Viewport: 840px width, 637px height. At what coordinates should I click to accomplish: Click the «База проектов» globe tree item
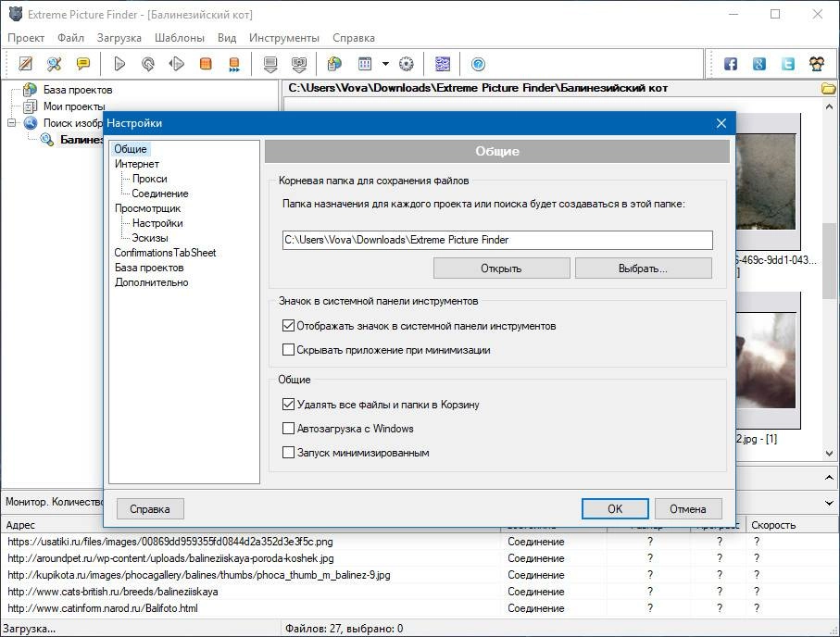coord(77,90)
